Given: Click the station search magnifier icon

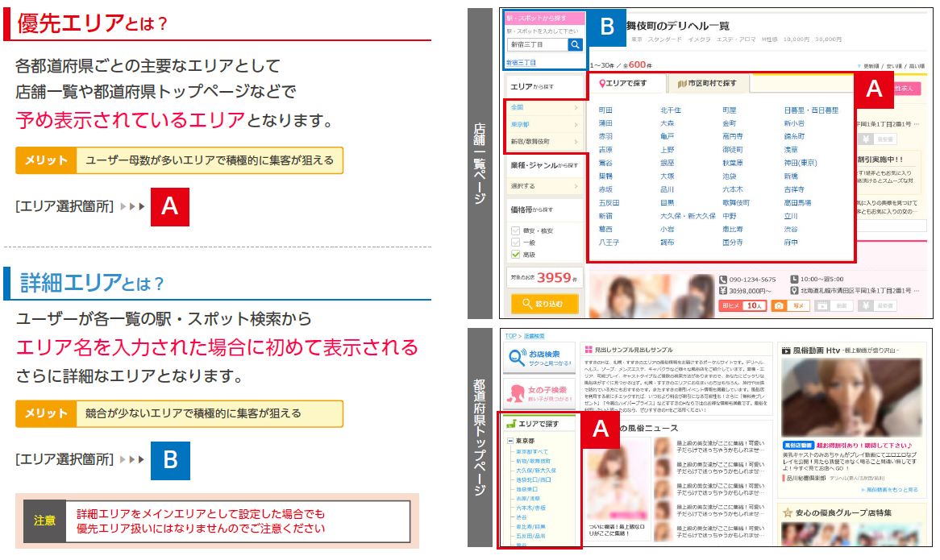Looking at the screenshot, I should pos(576,44).
